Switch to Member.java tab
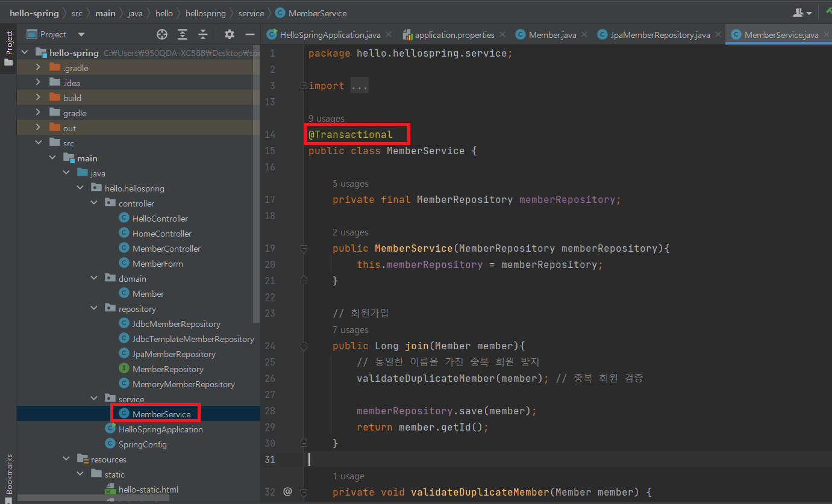The height and width of the screenshot is (504, 832). pos(552,35)
